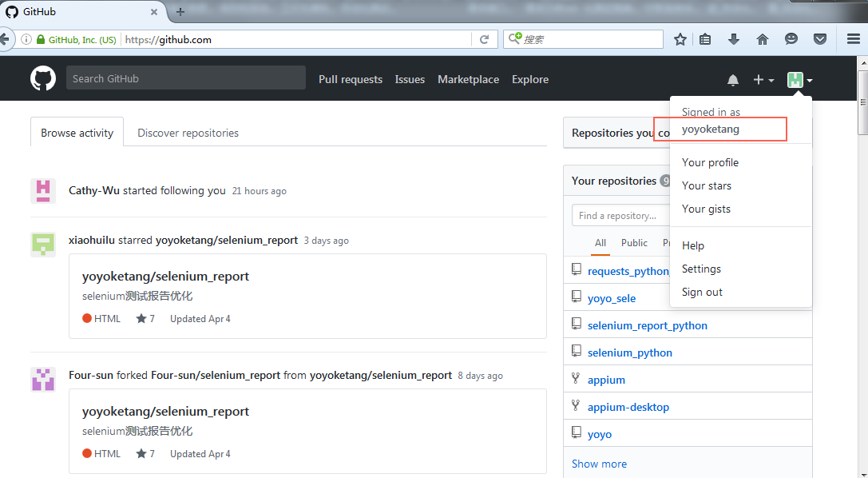Open first yoyoketang/selenium_report card title

pos(165,276)
